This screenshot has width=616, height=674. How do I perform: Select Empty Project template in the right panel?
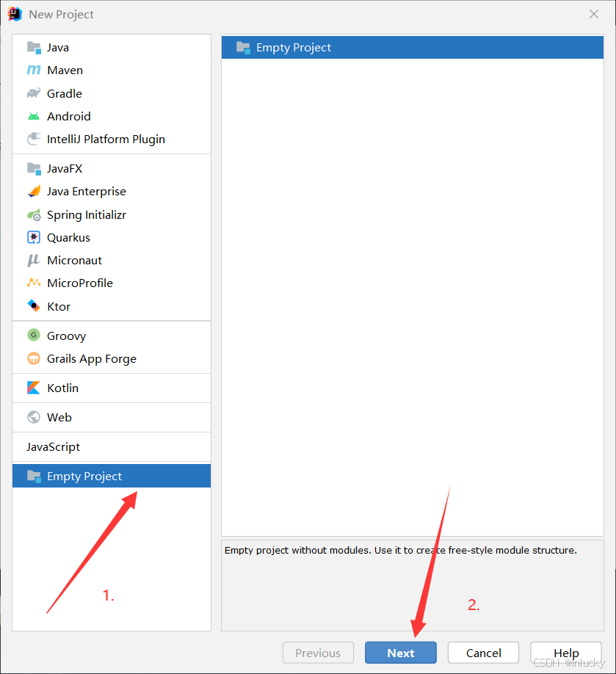[x=412, y=47]
